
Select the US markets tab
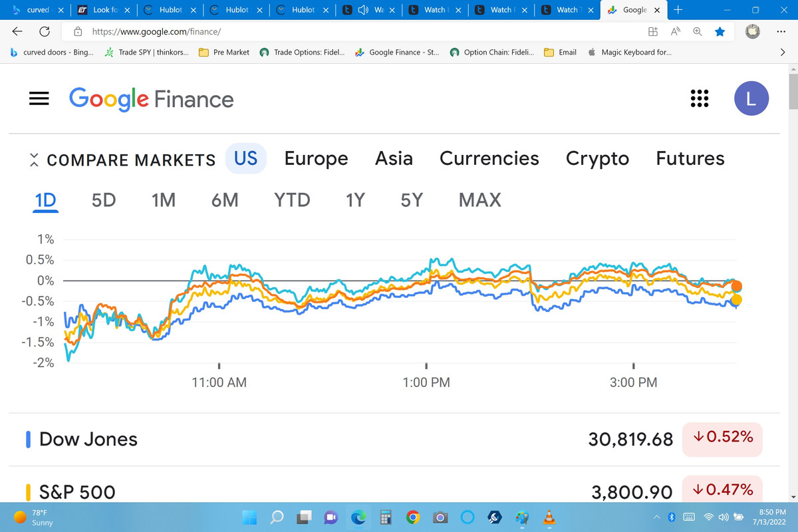(246, 158)
